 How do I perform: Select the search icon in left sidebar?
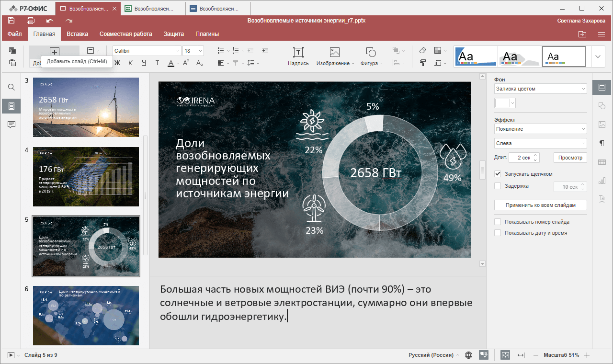point(11,87)
